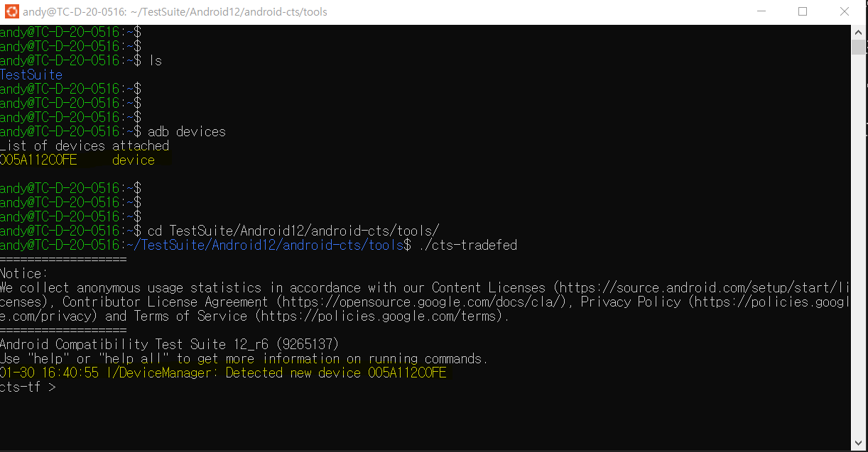Screen dimensions: 868x452
Task: Click the 'Notice:' line
Action: point(24,273)
